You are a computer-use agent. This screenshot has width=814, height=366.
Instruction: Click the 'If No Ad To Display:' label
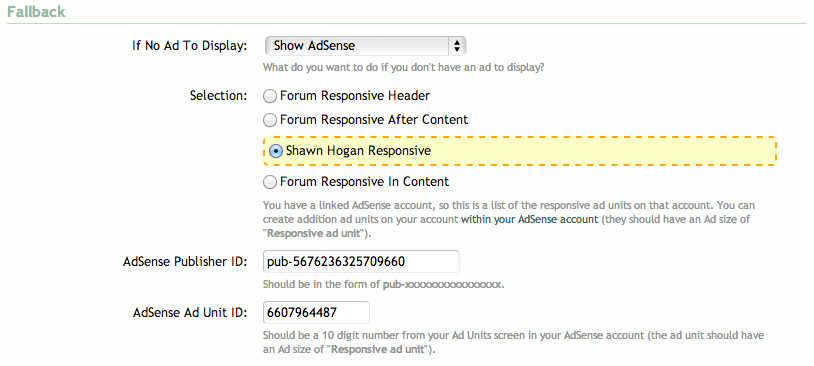(x=189, y=46)
